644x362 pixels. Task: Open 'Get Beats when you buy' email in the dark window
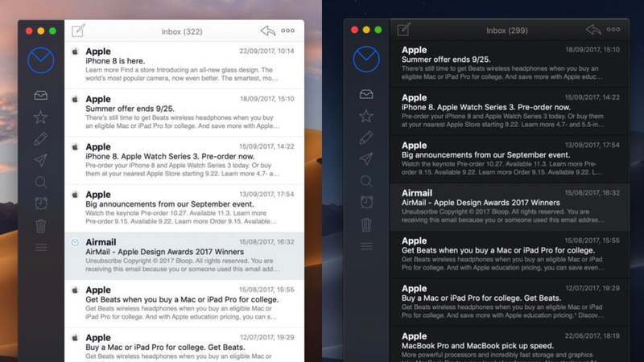pos(510,254)
